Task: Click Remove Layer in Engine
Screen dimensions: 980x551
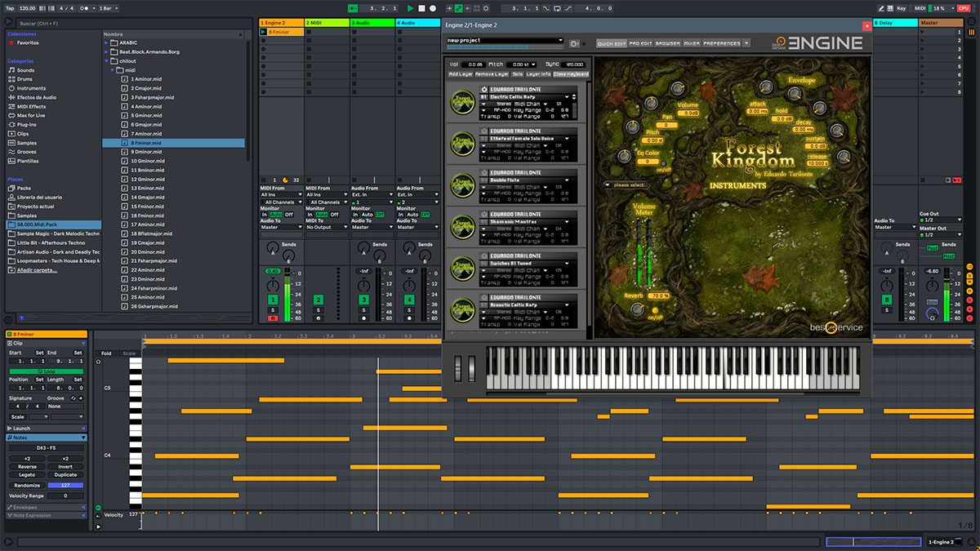Action: pyautogui.click(x=492, y=74)
